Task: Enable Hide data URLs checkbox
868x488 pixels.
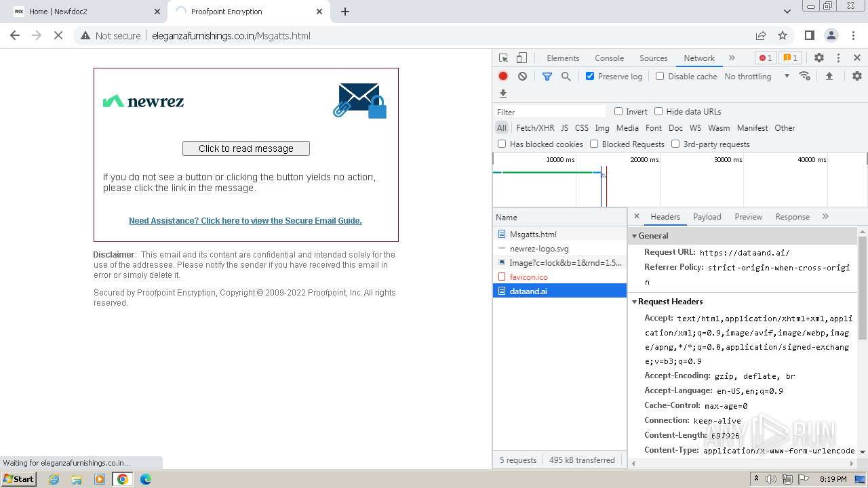Action: click(x=658, y=111)
